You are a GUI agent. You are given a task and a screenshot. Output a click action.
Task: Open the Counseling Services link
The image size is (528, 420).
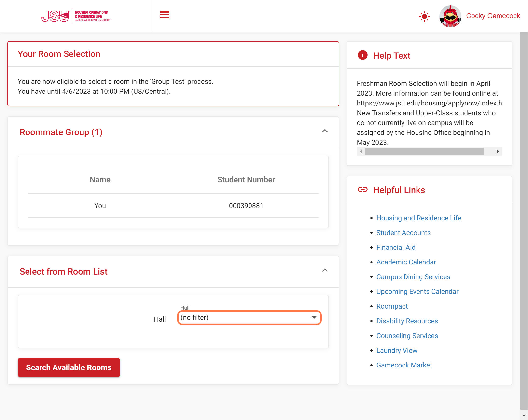coord(407,336)
